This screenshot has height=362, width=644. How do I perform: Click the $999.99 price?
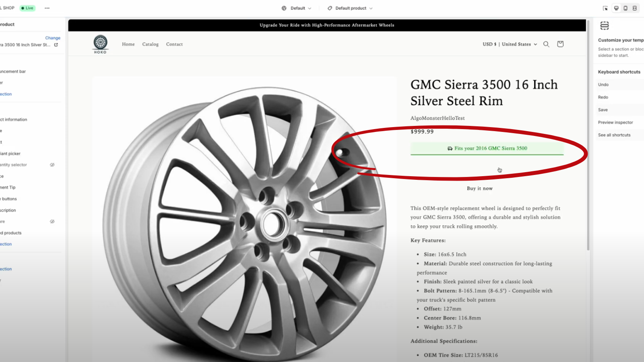[x=422, y=132]
